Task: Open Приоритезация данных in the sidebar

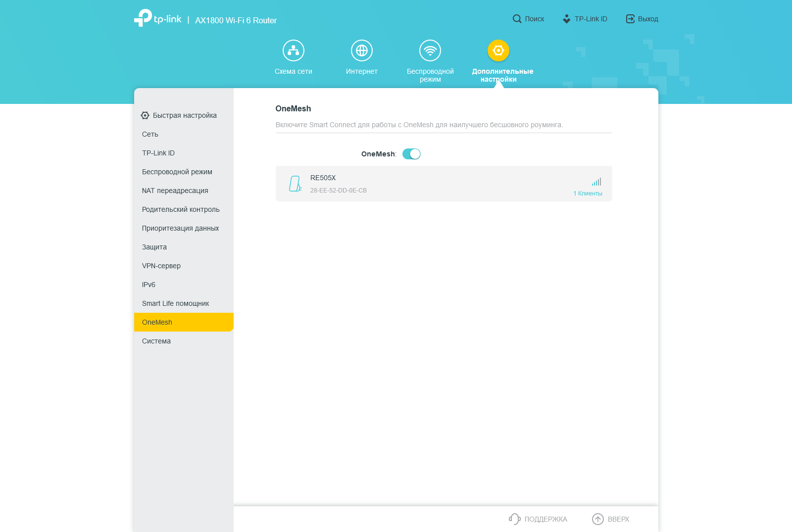Action: pyautogui.click(x=184, y=228)
